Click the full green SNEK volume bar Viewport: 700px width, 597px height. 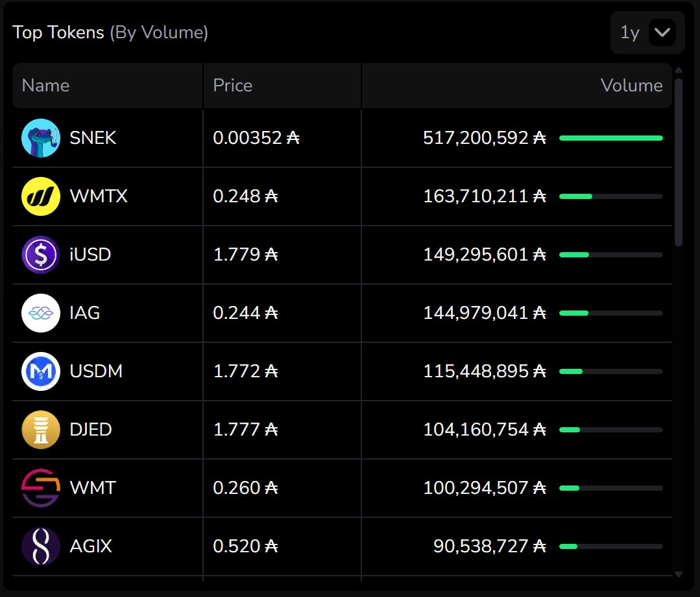[610, 138]
